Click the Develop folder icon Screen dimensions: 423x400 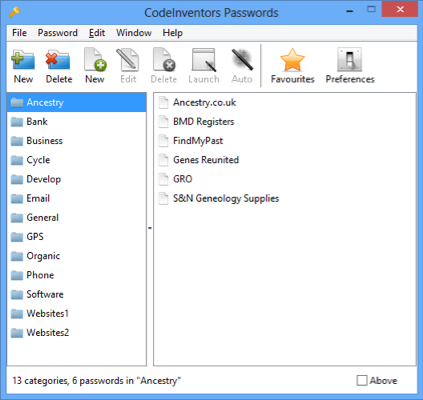[x=17, y=179]
